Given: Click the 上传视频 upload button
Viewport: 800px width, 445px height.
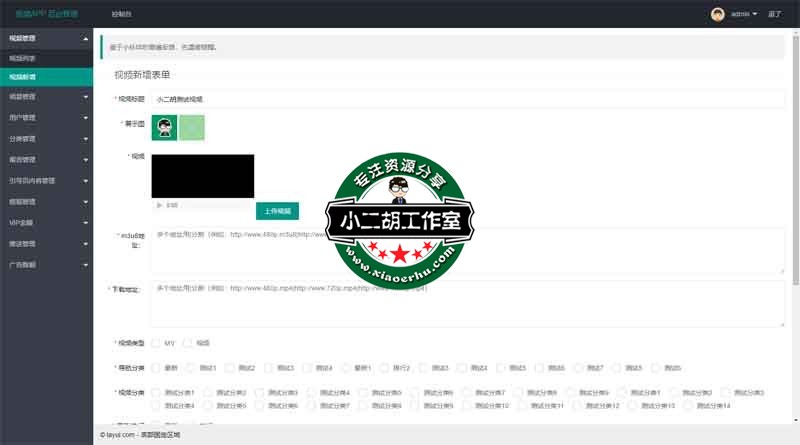Looking at the screenshot, I should point(277,211).
